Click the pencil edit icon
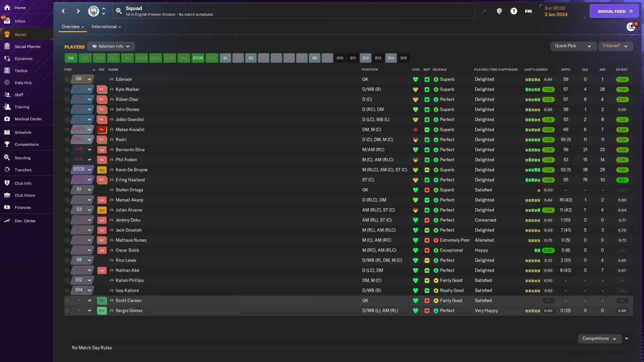 click(x=485, y=11)
